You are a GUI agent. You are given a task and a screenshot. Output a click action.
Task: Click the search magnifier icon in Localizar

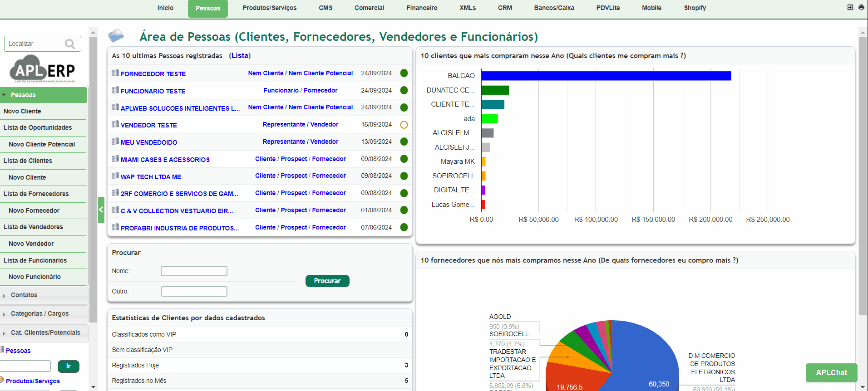(x=70, y=44)
